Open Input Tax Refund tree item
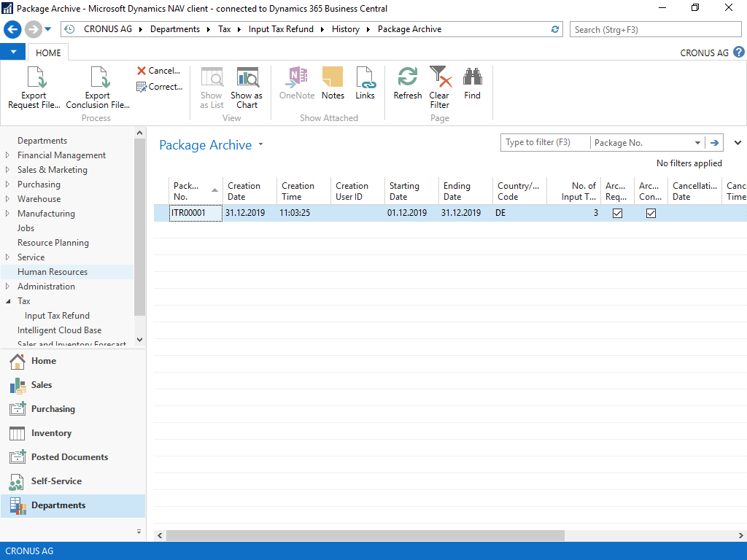 point(57,316)
